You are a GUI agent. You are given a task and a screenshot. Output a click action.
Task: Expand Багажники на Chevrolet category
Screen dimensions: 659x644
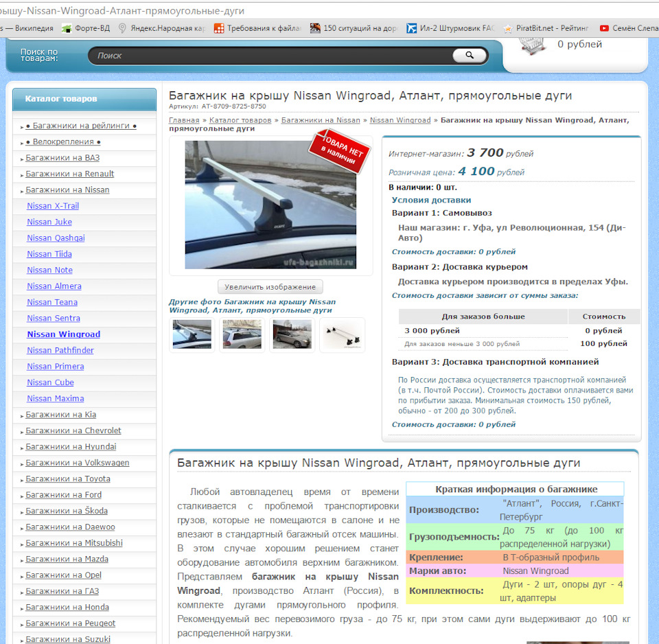[73, 430]
